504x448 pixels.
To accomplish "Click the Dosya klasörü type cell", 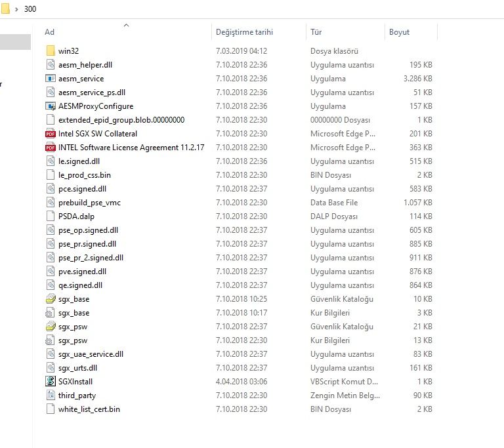I will (334, 51).
